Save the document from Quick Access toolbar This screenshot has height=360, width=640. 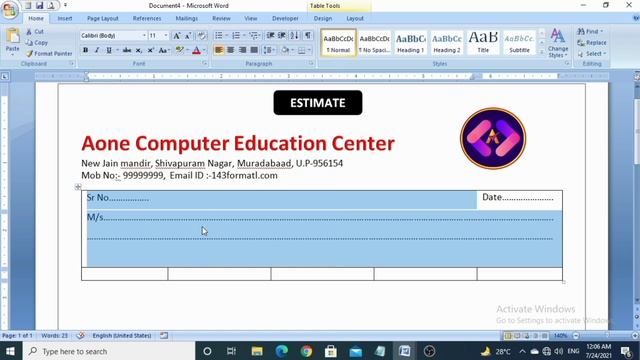coord(39,5)
